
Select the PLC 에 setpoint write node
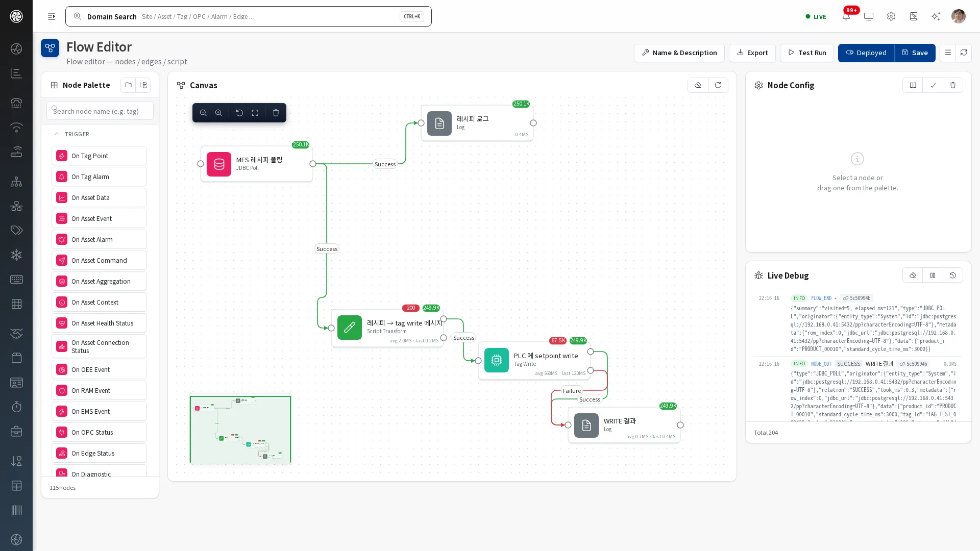pyautogui.click(x=534, y=360)
